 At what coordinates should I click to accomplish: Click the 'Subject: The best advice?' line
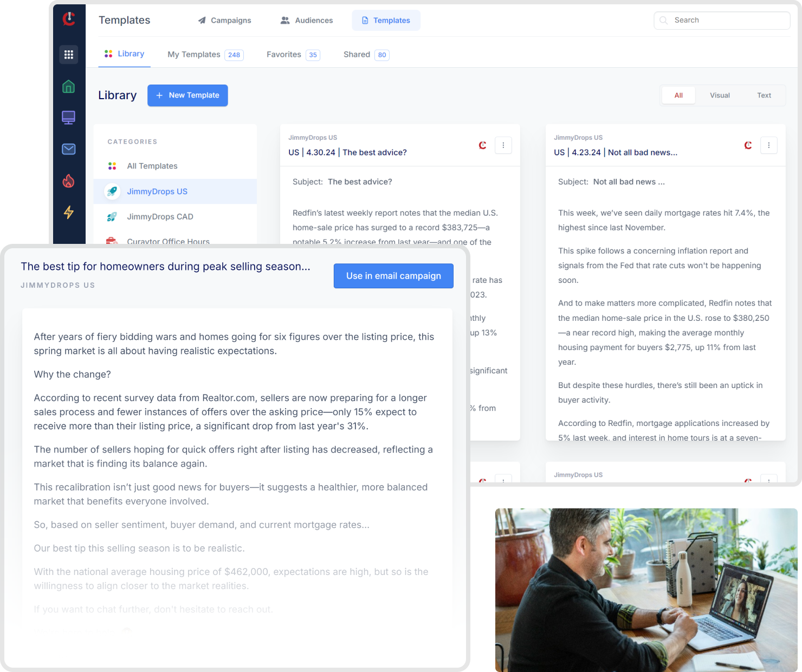pyautogui.click(x=342, y=182)
